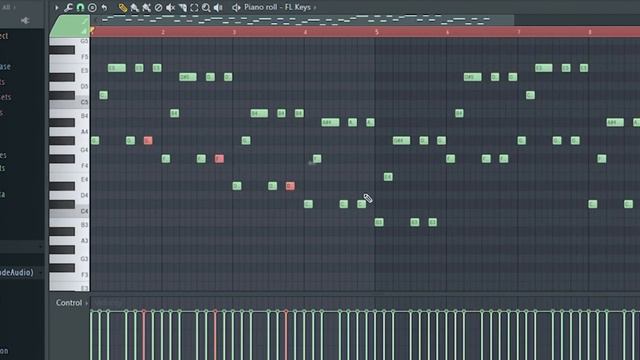Click the speaker icon before Piano roll title
The width and height of the screenshot is (640, 360).
tap(236, 7)
